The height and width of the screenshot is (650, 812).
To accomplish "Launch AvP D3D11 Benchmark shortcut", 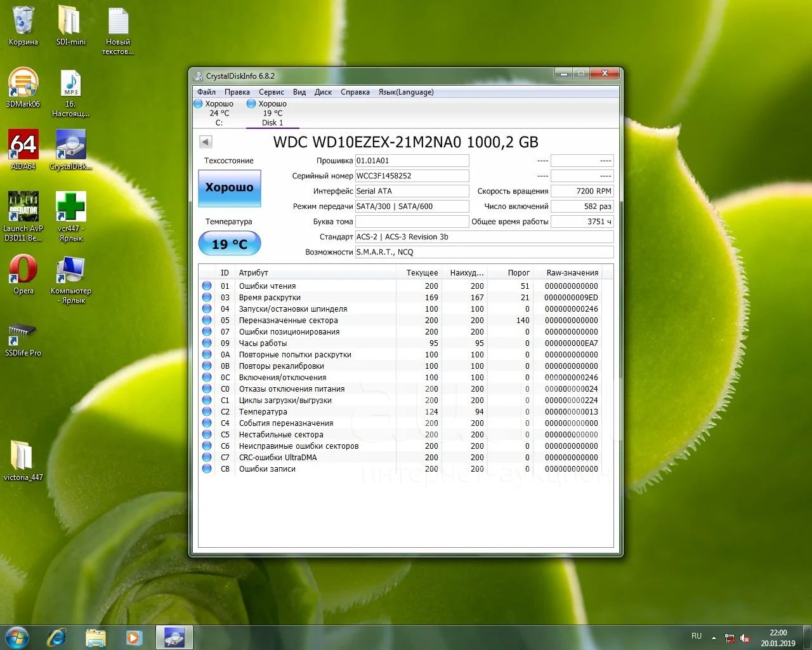I will [x=23, y=216].
